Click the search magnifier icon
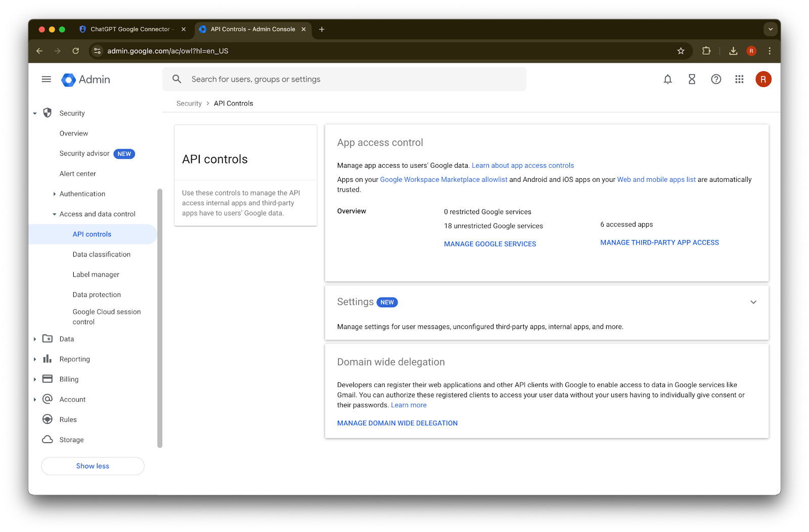Screen dimensions: 809x532 (x=177, y=79)
